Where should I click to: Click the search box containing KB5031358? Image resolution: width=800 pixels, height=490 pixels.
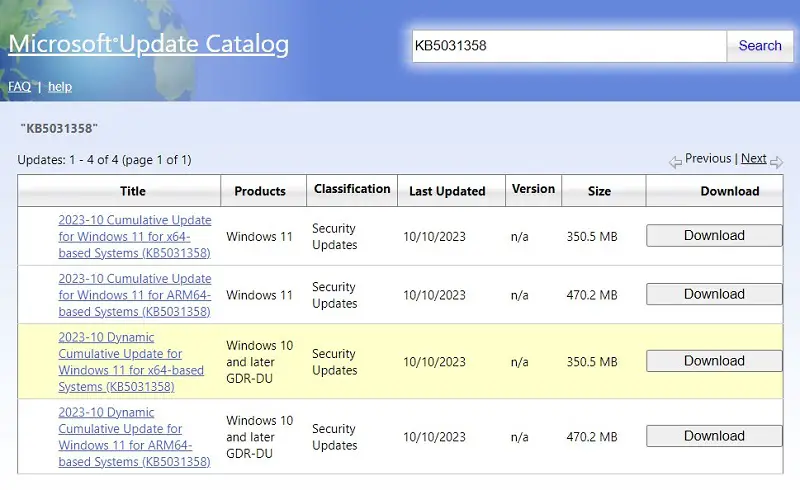click(x=569, y=46)
